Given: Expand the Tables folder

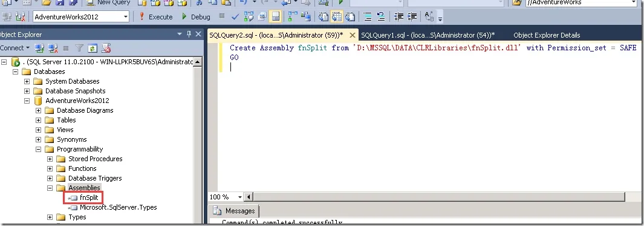Looking at the screenshot, I should coord(39,120).
